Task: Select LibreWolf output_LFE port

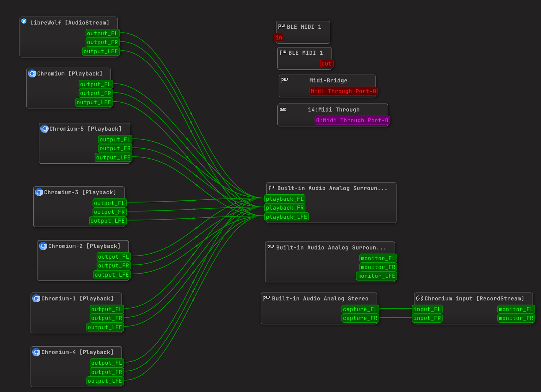Action: pos(101,51)
